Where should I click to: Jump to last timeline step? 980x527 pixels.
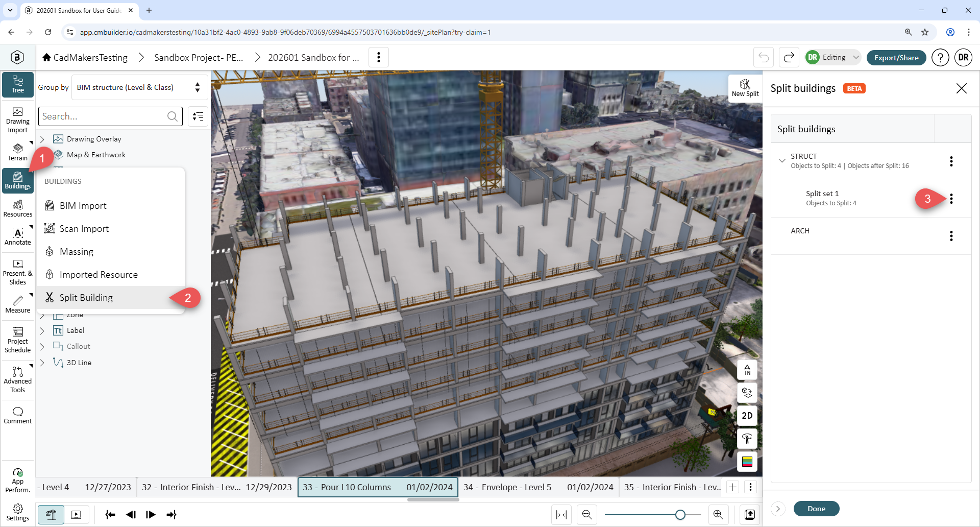click(171, 515)
